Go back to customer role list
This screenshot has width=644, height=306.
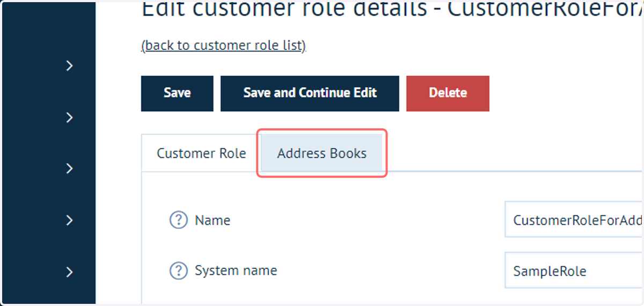[223, 46]
